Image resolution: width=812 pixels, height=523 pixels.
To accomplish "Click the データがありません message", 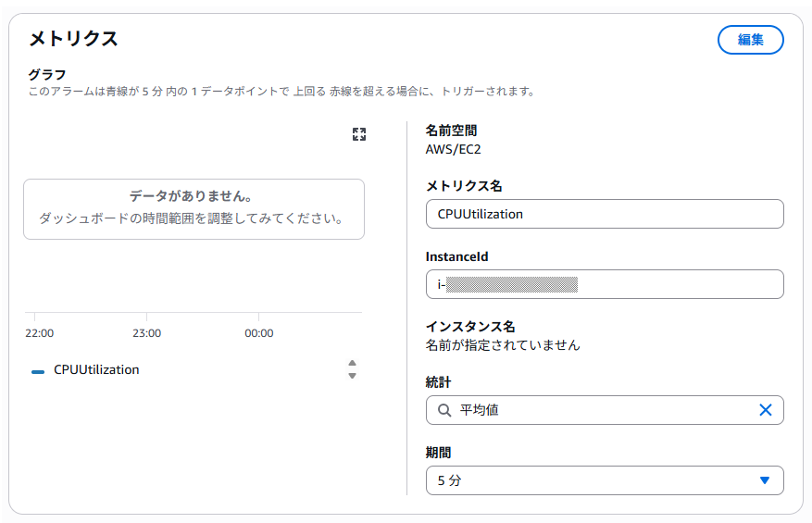I will tap(191, 196).
